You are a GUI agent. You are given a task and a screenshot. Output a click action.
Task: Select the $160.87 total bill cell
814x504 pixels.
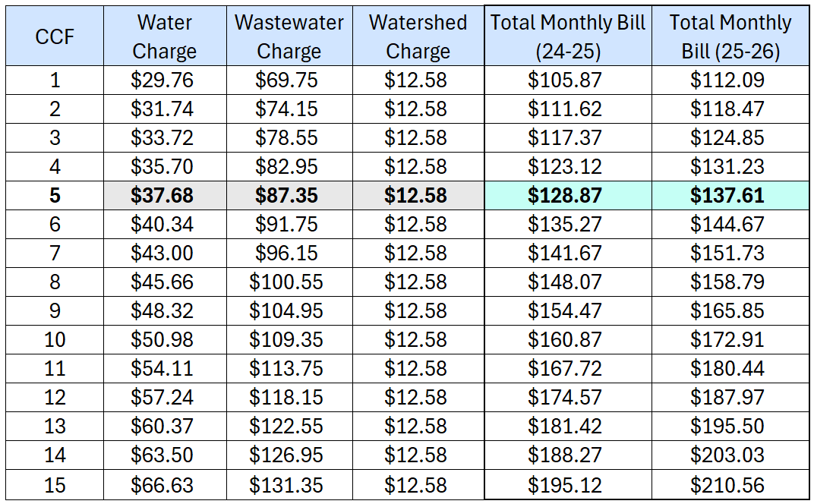coord(564,340)
